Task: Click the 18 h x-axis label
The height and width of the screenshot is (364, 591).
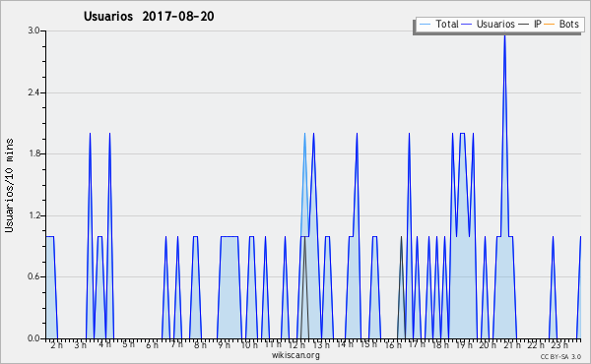Action: point(440,344)
